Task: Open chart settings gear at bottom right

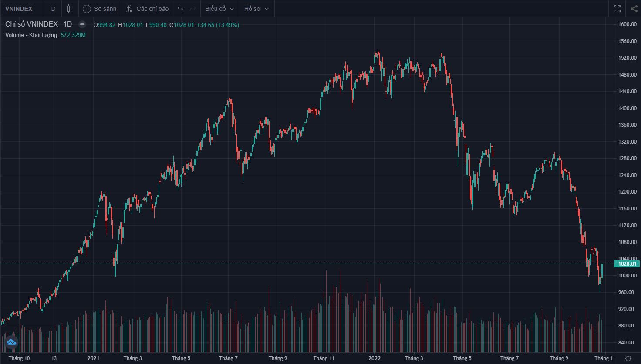Action: tap(628, 358)
